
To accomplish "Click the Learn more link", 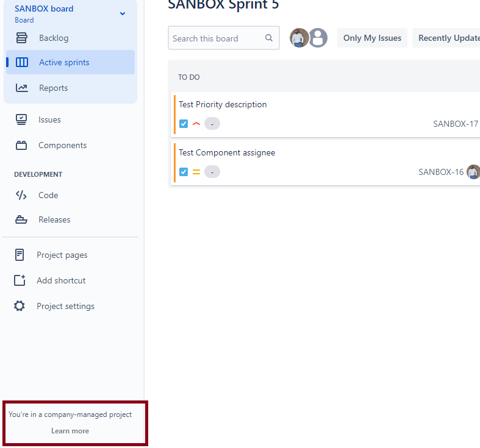I will point(70,430).
